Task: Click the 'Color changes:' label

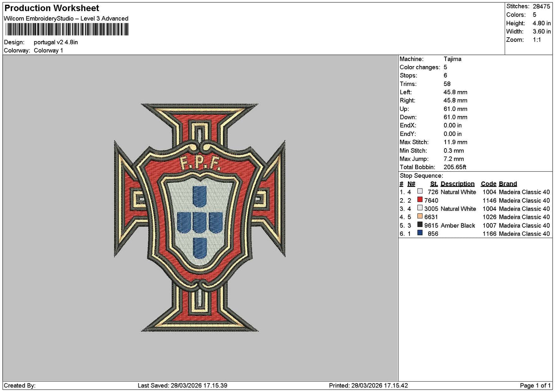Action: click(420, 67)
